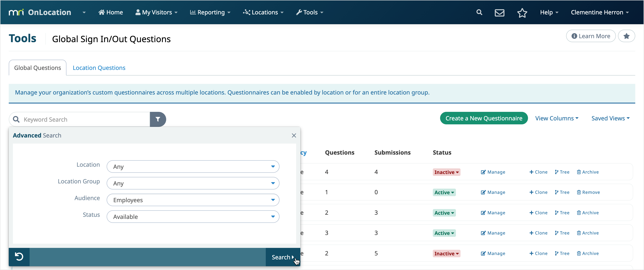Click the outlined star favorites icon in the navbar
644x270 pixels.
tap(522, 13)
